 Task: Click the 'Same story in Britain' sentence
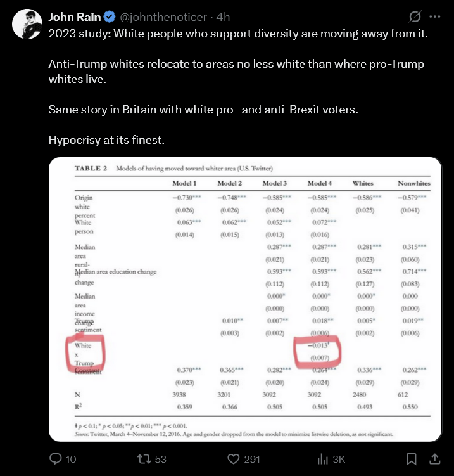pos(203,110)
